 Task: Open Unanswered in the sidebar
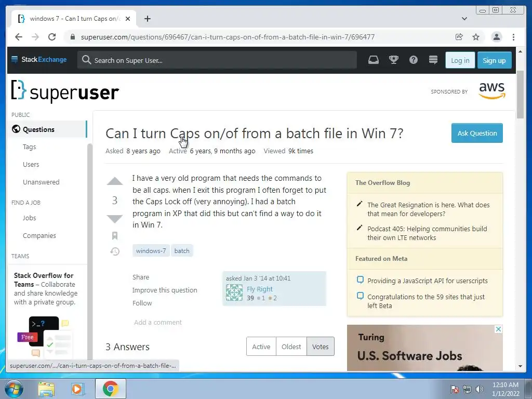(x=41, y=182)
